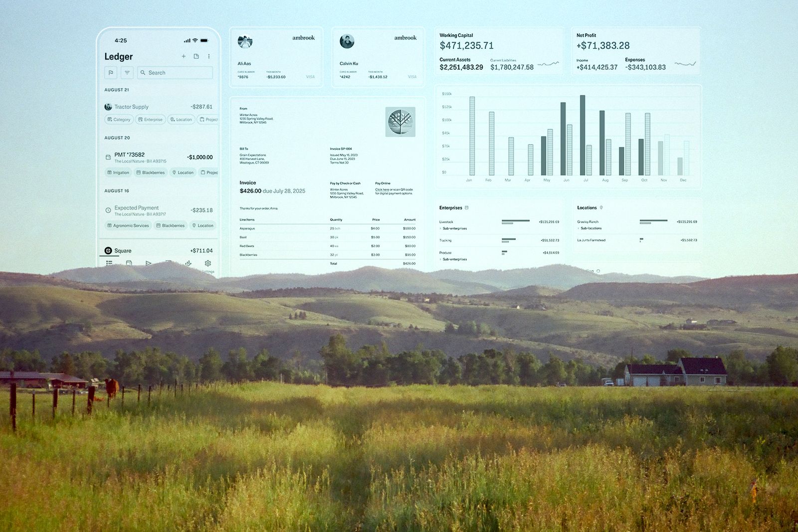Tap the flag filter button in Ledger
Screen dimensions: 798x532
tap(111, 73)
